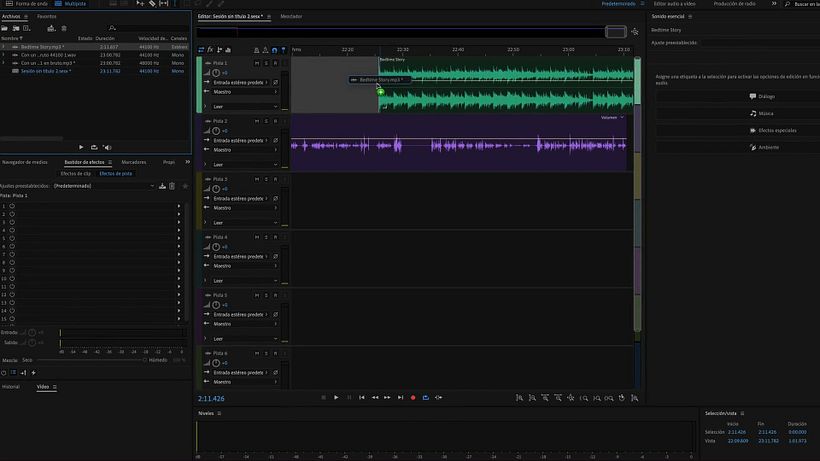Open Ajustes preestablecidos Predeterminado dropdown
The width and height of the screenshot is (820, 461).
click(104, 186)
